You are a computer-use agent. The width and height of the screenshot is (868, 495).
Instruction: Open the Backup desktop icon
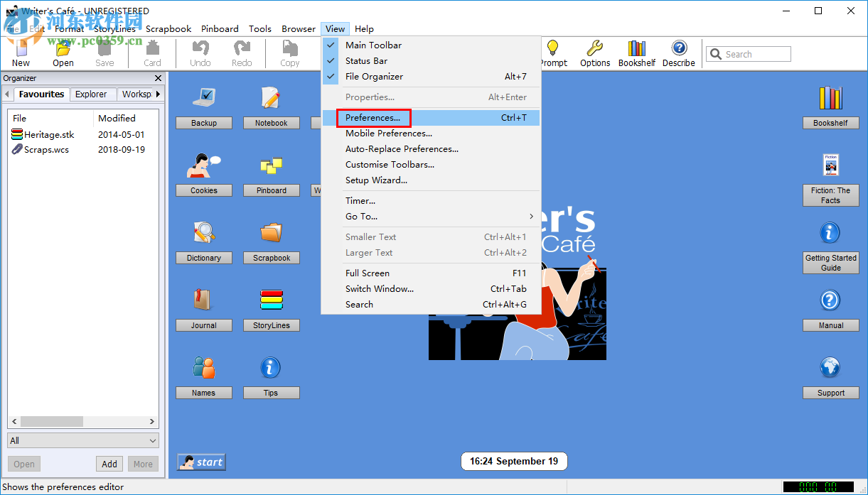(204, 98)
